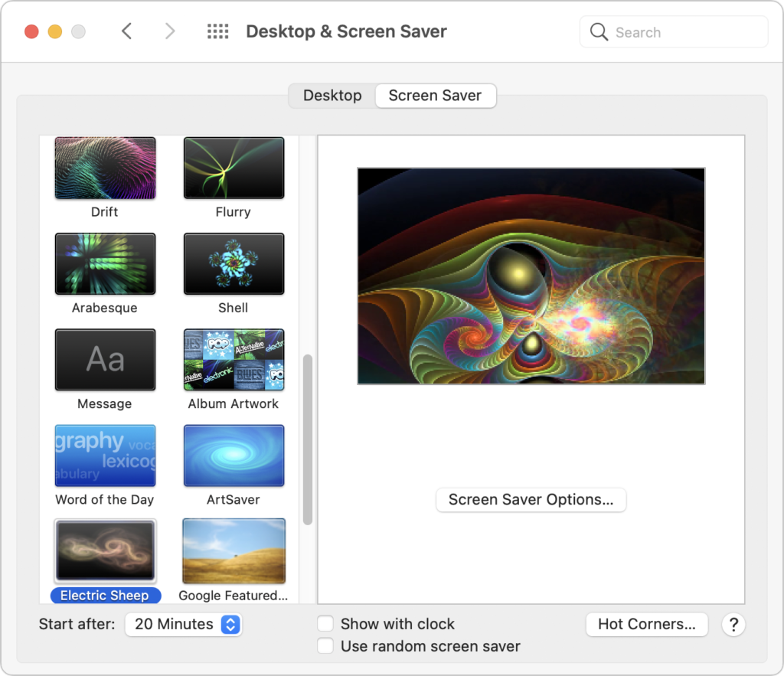Enable Show with clock checkbox
This screenshot has width=784, height=676.
[x=325, y=624]
